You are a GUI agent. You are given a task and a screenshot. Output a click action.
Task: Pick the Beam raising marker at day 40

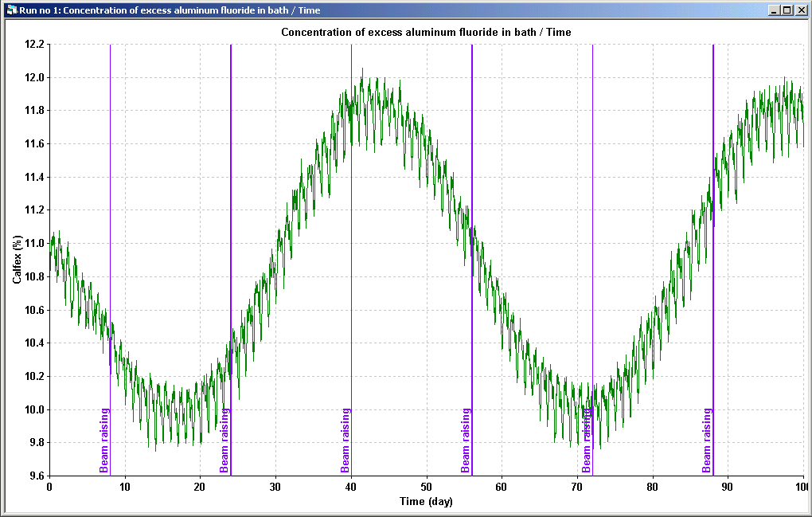coord(345,441)
